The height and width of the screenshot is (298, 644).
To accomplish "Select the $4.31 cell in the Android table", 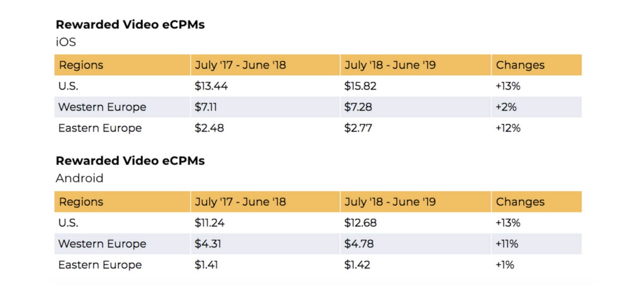I will 208,244.
